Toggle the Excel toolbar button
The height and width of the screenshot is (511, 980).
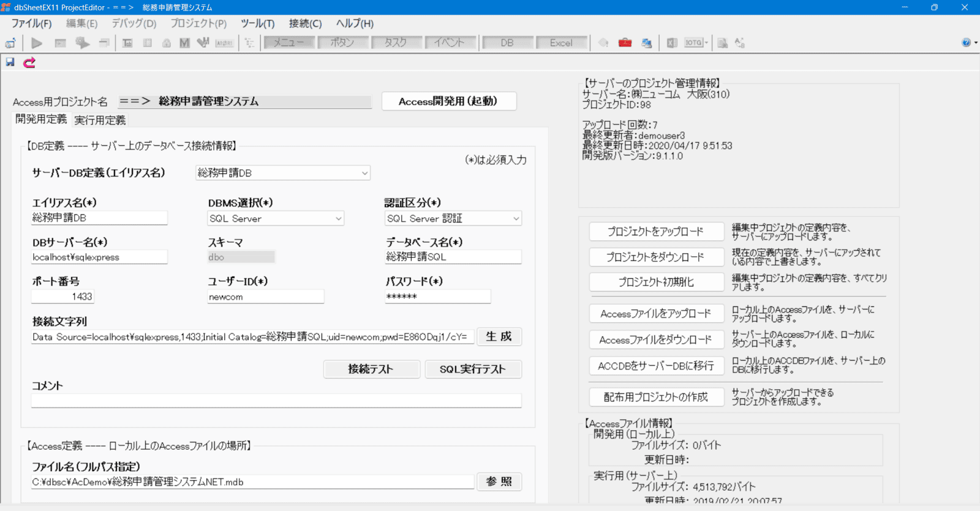561,43
